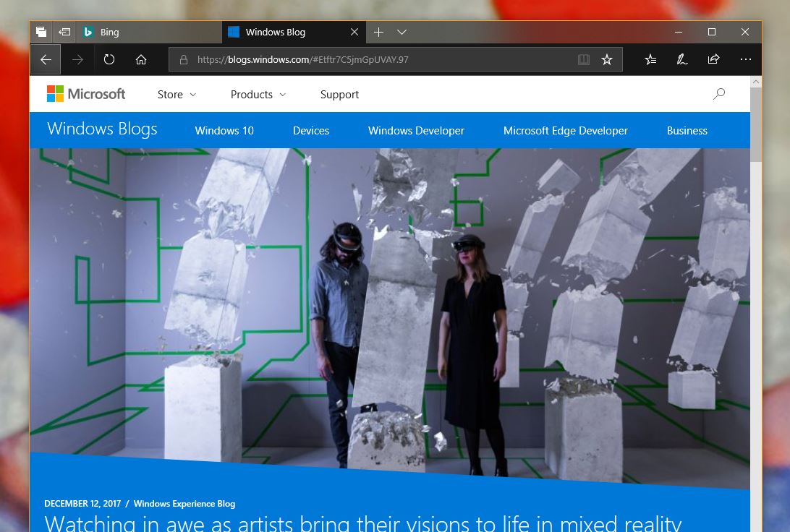Toggle reading view for this page
The height and width of the screenshot is (532, 790).
pyautogui.click(x=584, y=59)
